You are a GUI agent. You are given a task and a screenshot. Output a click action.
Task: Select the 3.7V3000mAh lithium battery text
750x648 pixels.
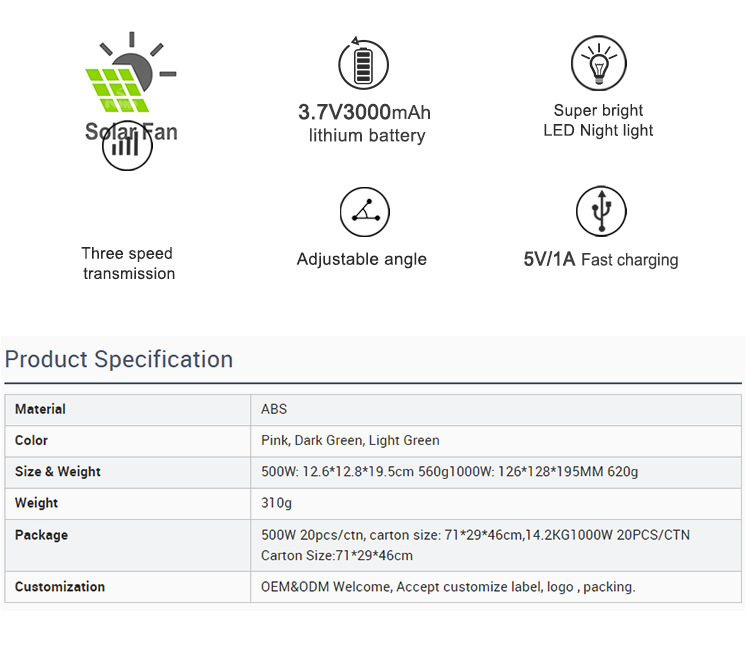pyautogui.click(x=365, y=124)
